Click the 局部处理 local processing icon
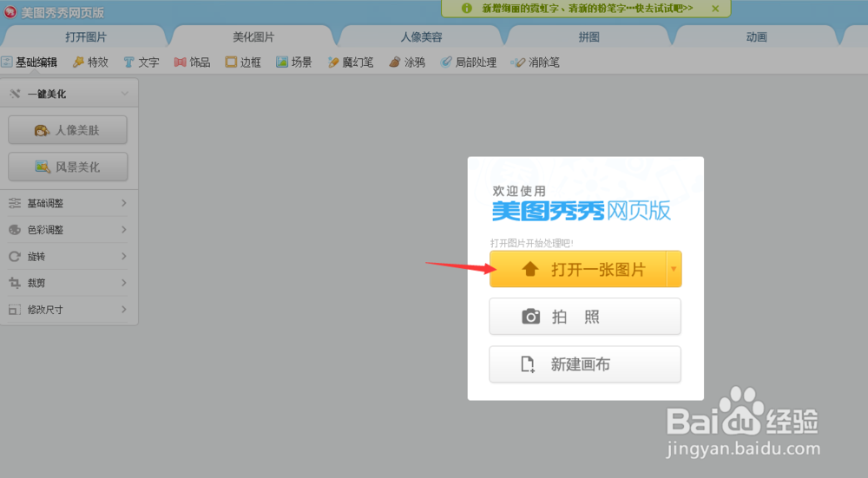Viewport: 868px width, 478px height. click(x=445, y=62)
